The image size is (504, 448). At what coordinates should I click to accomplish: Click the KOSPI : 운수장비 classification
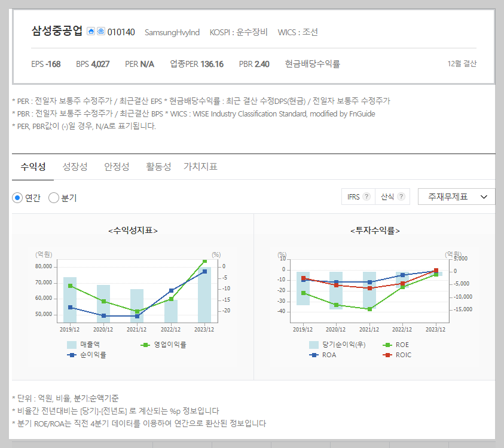[239, 32]
